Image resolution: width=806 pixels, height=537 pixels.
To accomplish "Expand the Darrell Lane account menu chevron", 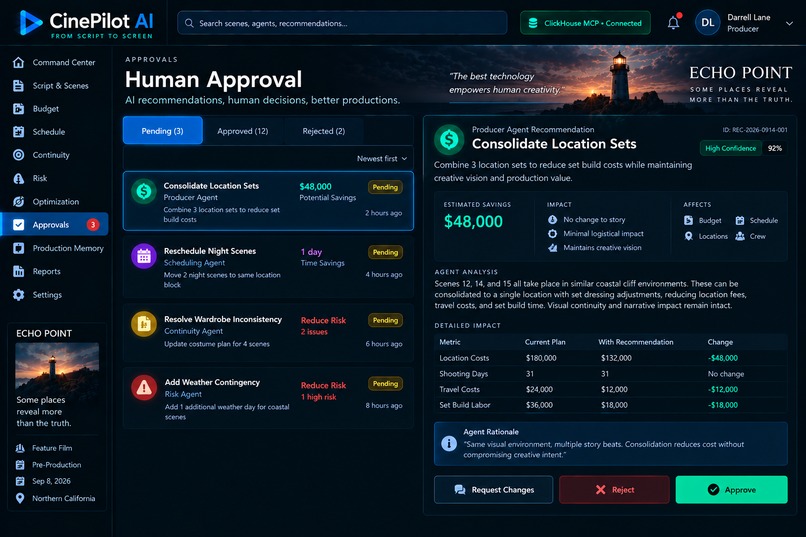I will [789, 23].
